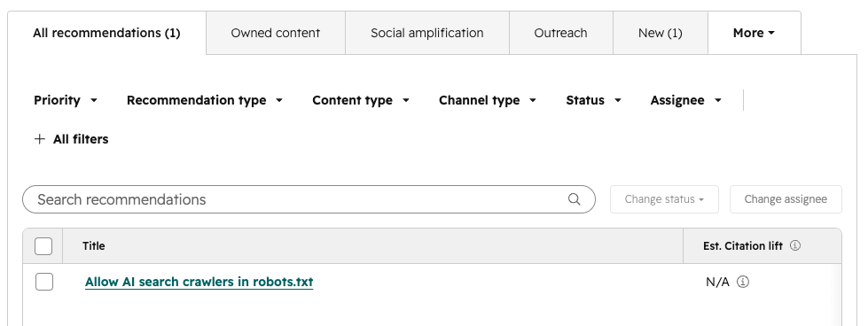The height and width of the screenshot is (326, 868).
Task: Open the Status filter dropdown
Action: [x=594, y=100]
